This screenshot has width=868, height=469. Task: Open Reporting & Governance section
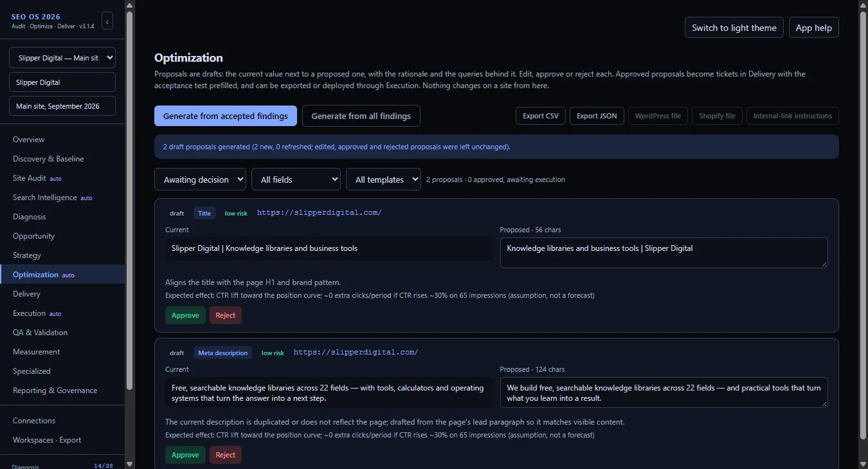coord(62,391)
